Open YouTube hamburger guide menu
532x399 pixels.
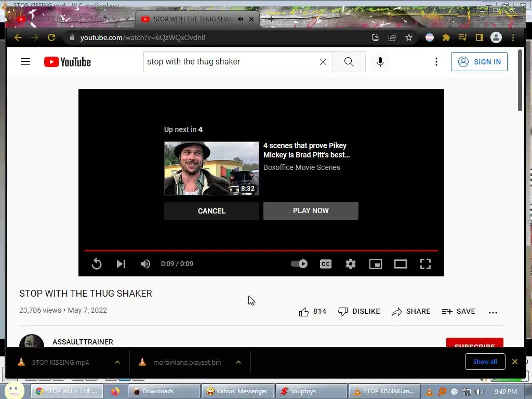click(x=25, y=62)
